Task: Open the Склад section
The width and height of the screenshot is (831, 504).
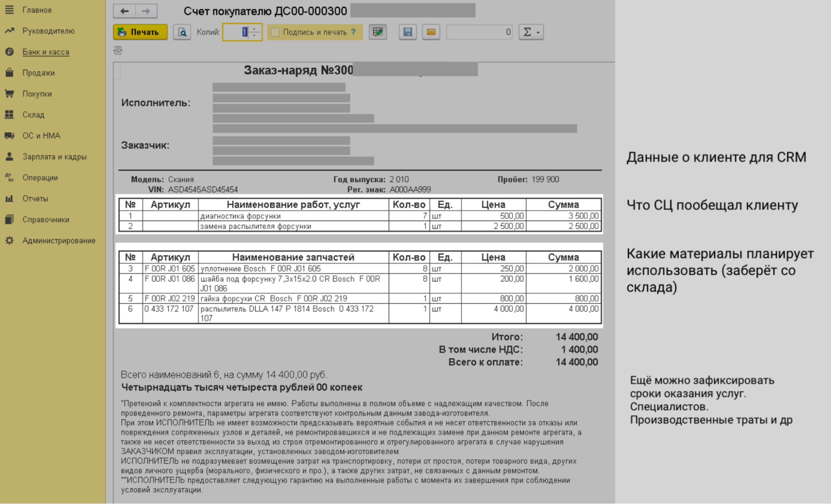Action: (33, 115)
